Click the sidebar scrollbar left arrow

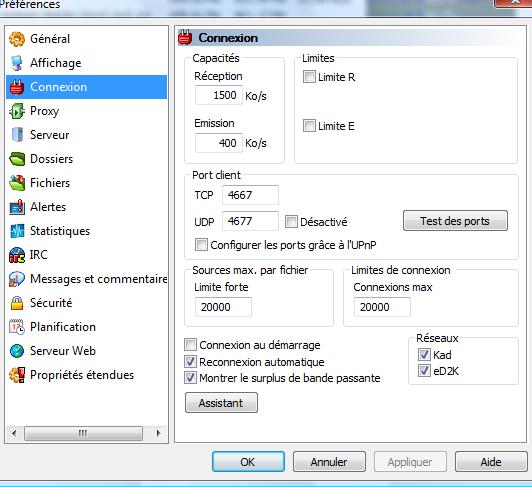[x=14, y=433]
